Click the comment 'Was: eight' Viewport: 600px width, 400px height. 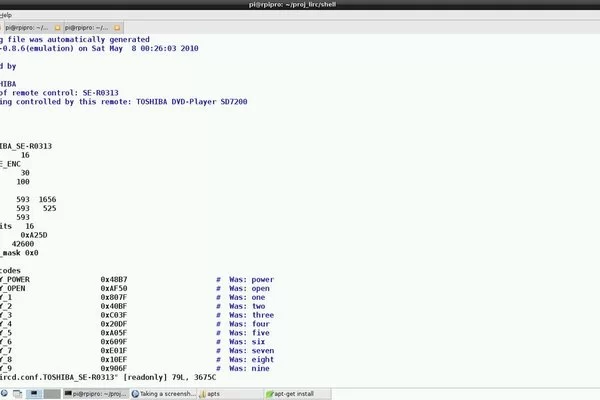251,359
